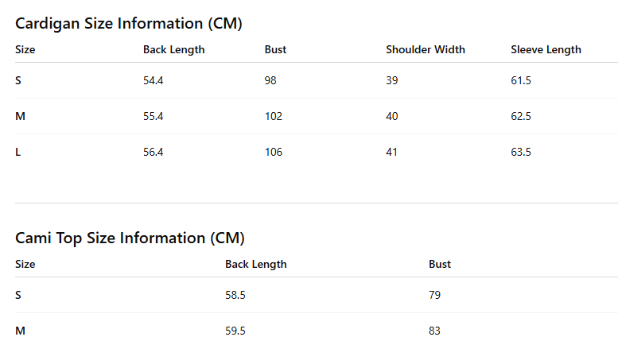Click the Cardigan Back Length column header
Screen dimensions: 618x364
[174, 49]
